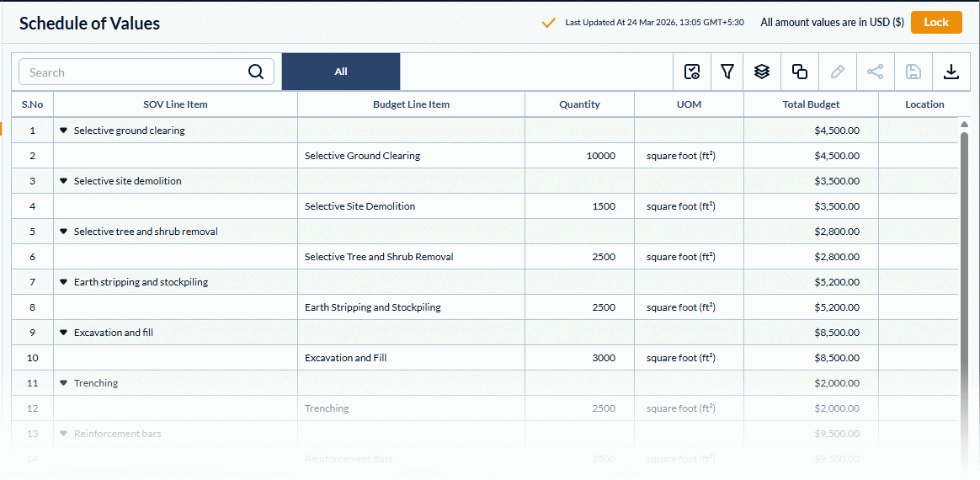Click the share nodes icon
The width and height of the screenshot is (980, 480).
click(875, 72)
